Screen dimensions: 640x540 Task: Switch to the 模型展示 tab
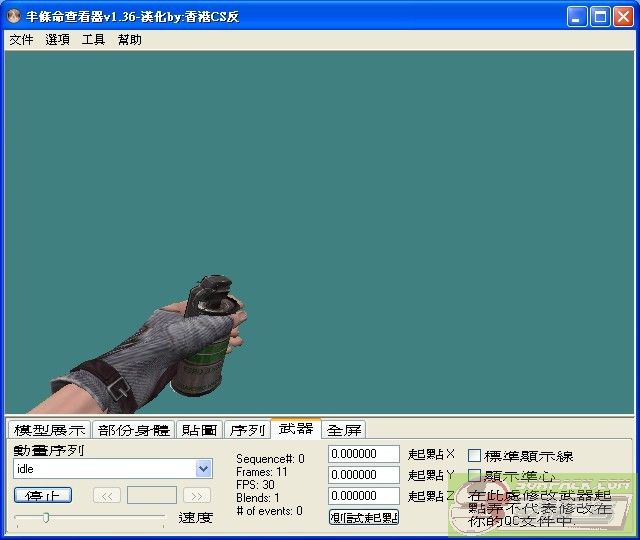point(49,430)
